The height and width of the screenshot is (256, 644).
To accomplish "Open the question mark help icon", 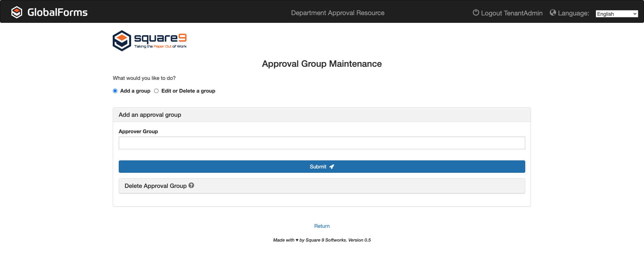I will (x=191, y=186).
